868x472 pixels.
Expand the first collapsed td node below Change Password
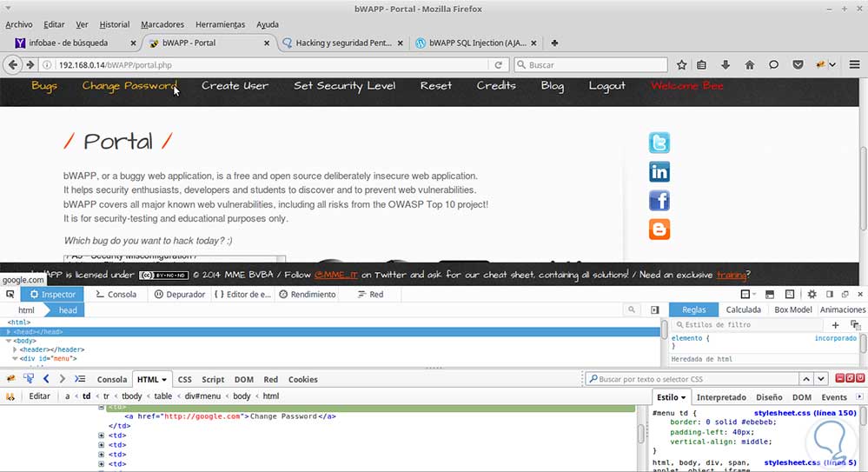click(102, 435)
